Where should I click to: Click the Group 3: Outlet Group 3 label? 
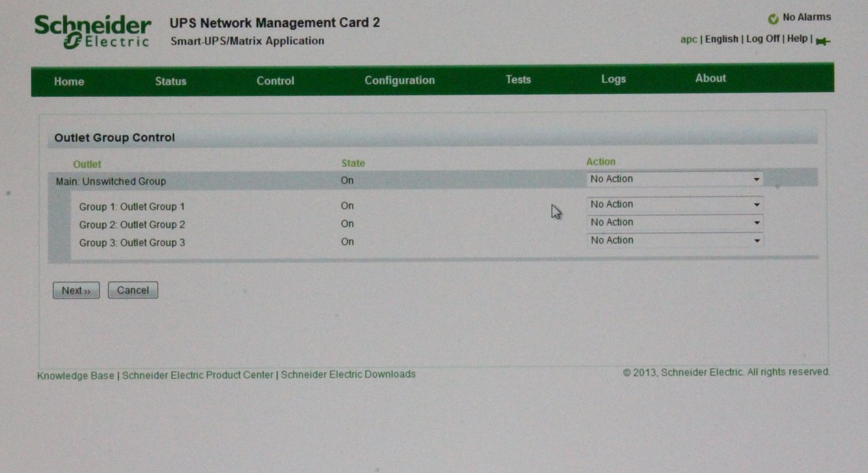[132, 243]
